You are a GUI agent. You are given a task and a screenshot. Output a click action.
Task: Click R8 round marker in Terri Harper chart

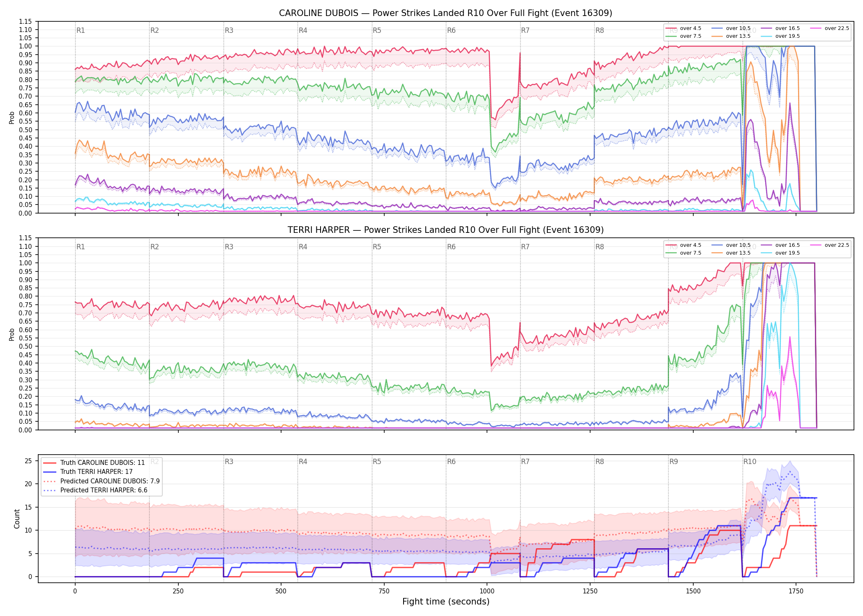tap(600, 247)
